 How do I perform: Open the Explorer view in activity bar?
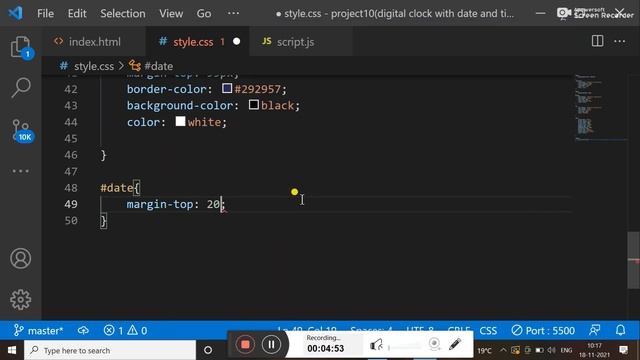[x=21, y=47]
